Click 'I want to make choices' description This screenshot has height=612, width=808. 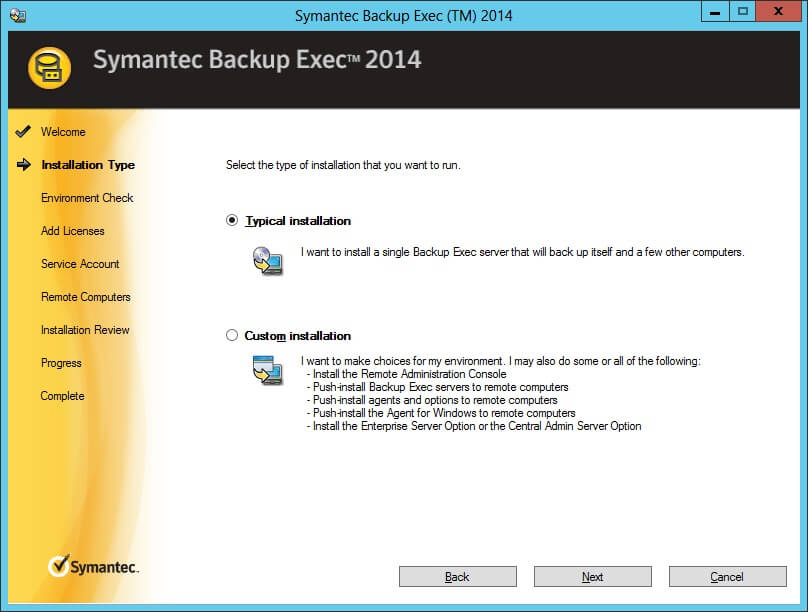point(500,361)
